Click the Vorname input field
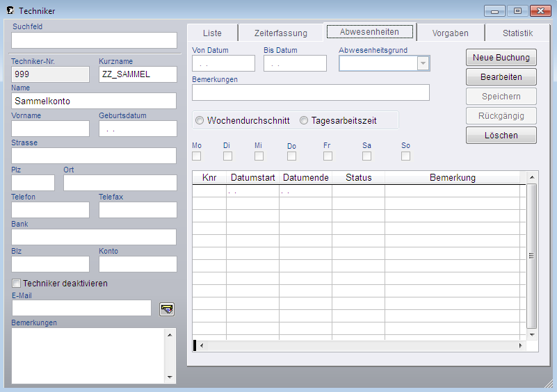 coord(50,129)
